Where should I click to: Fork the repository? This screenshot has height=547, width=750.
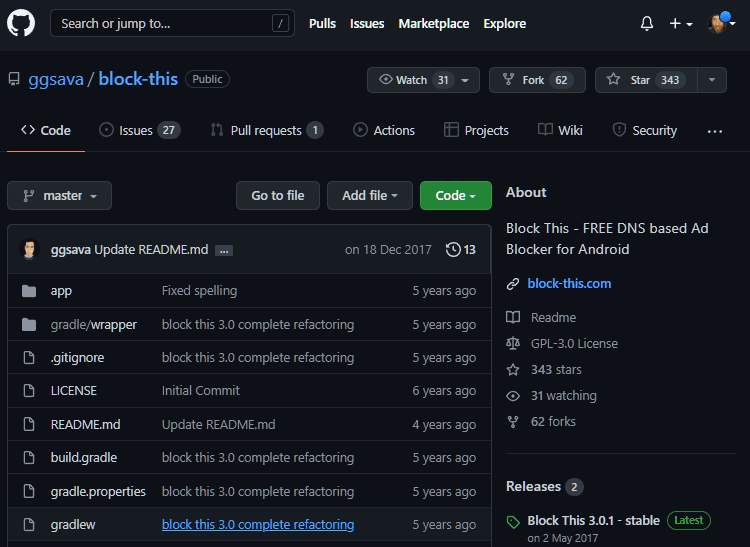537,80
